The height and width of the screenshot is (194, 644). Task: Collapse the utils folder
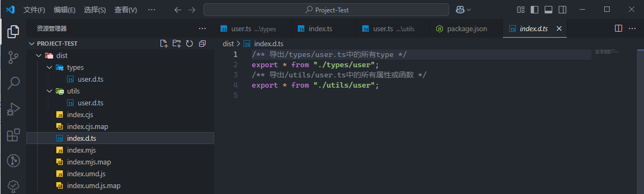point(49,91)
